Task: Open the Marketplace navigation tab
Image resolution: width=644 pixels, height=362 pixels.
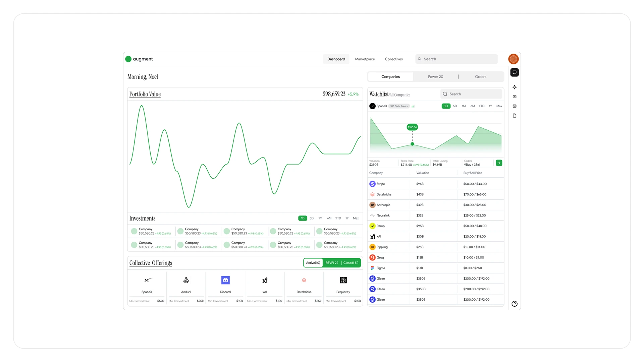Action: click(365, 59)
